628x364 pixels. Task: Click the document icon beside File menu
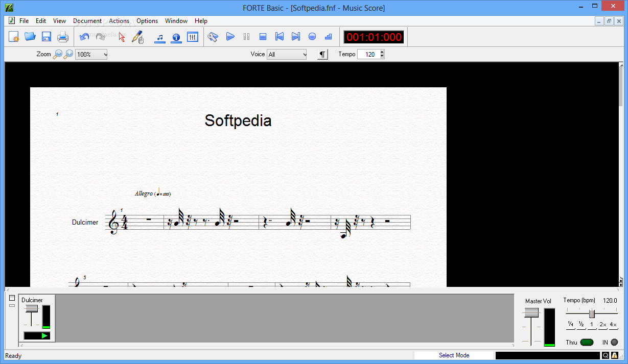[x=12, y=21]
